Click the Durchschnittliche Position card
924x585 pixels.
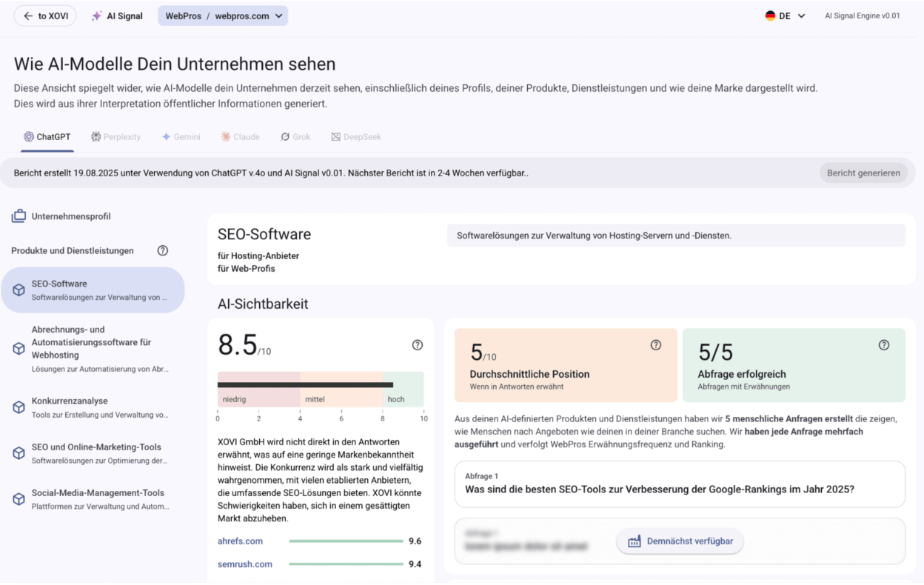coord(566,365)
